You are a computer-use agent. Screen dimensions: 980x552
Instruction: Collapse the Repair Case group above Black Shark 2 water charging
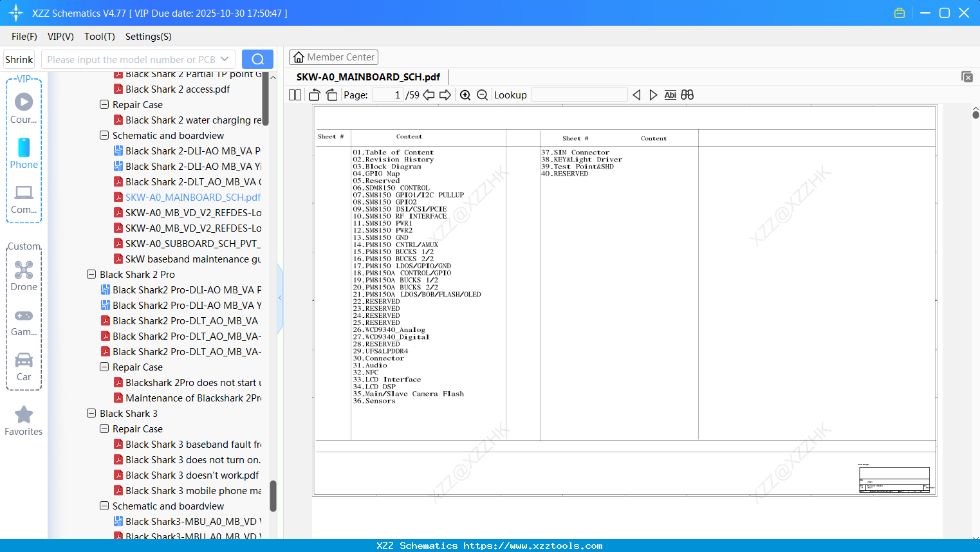(x=104, y=104)
